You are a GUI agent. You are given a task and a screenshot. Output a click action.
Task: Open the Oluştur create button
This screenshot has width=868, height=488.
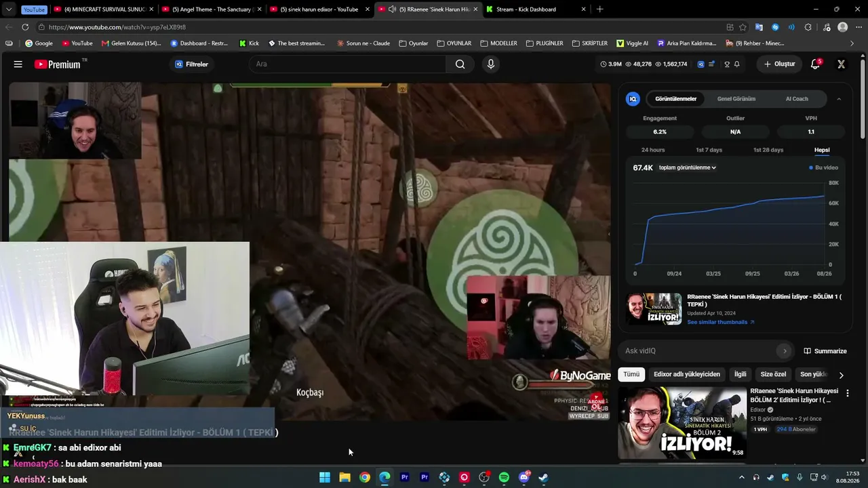pyautogui.click(x=779, y=64)
